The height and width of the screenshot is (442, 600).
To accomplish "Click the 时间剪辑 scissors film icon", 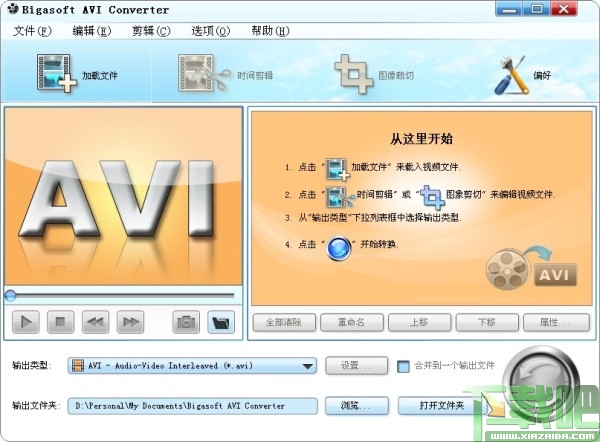I will [203, 73].
